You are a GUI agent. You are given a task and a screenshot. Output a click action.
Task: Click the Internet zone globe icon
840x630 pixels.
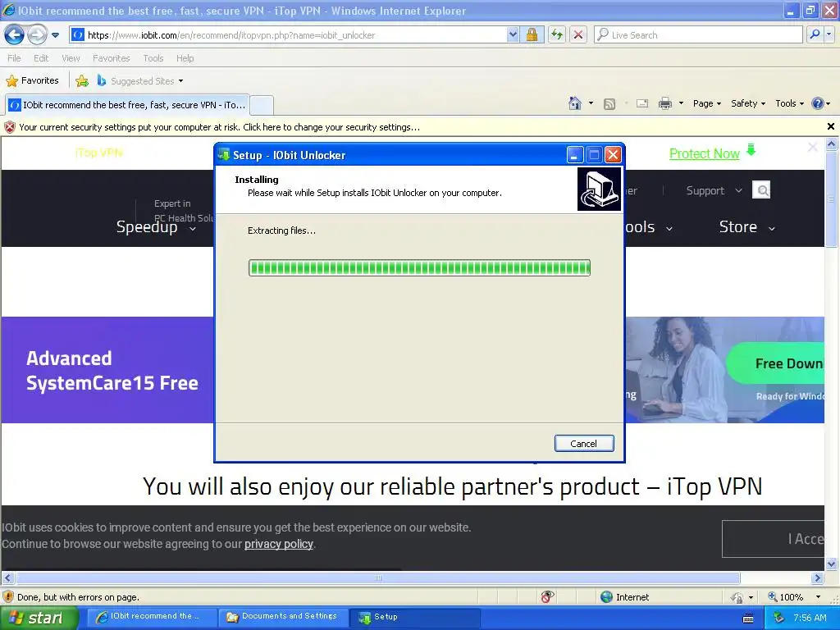pos(606,597)
